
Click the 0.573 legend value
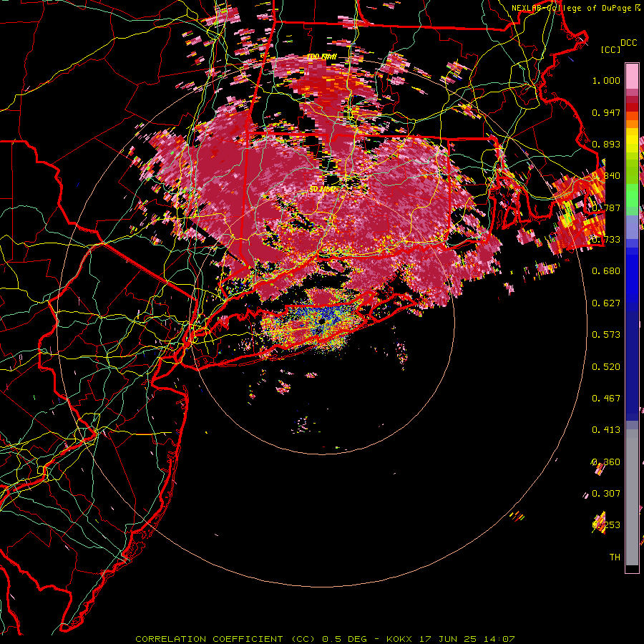click(x=606, y=335)
